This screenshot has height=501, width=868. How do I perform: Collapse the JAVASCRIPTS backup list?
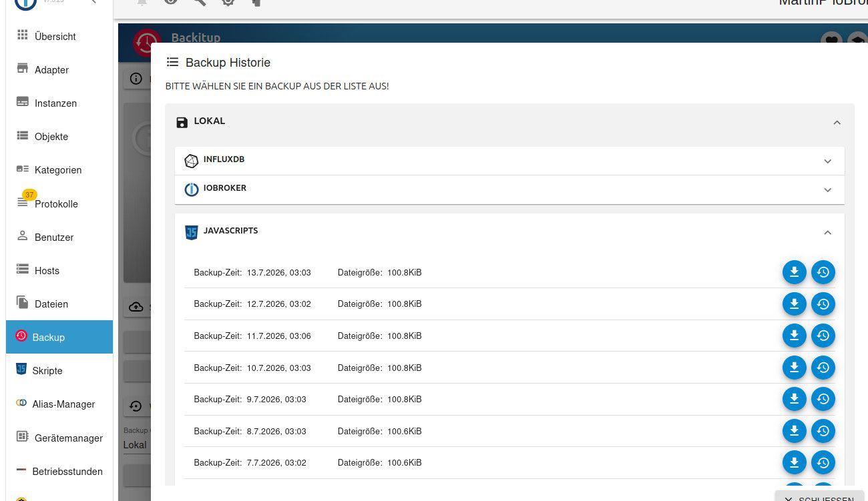[827, 233]
